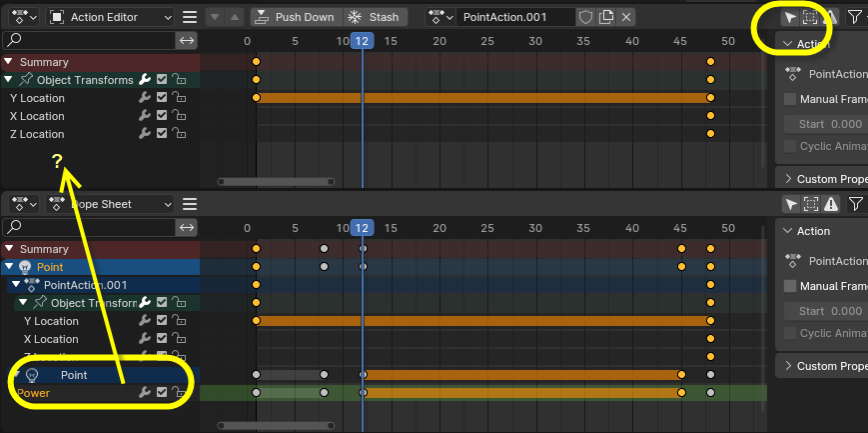Duplicate action with new-action icon
Image resolution: width=868 pixels, height=433 pixels.
[x=606, y=17]
